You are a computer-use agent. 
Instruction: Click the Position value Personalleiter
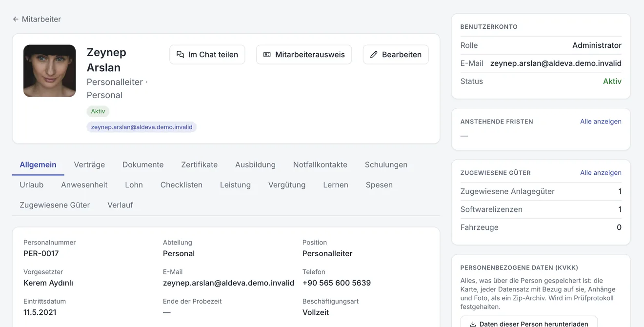click(327, 254)
